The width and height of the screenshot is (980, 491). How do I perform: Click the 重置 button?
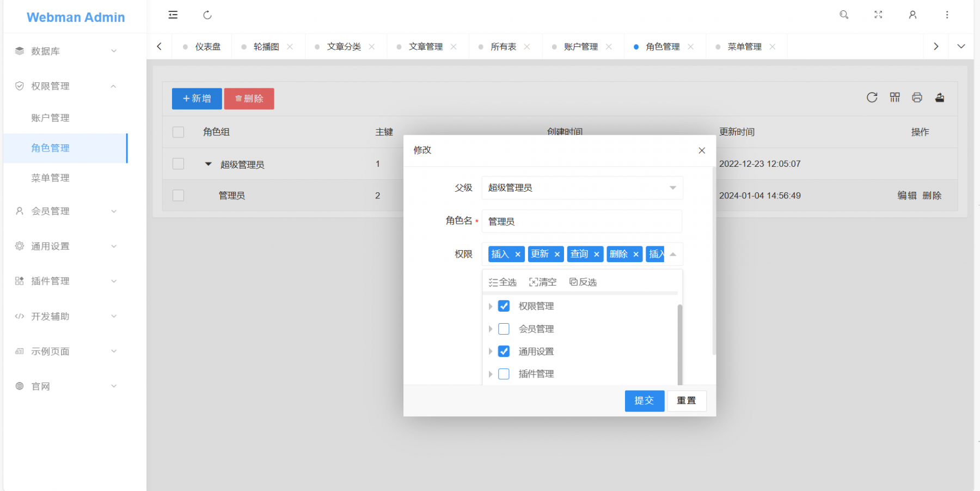pyautogui.click(x=687, y=401)
